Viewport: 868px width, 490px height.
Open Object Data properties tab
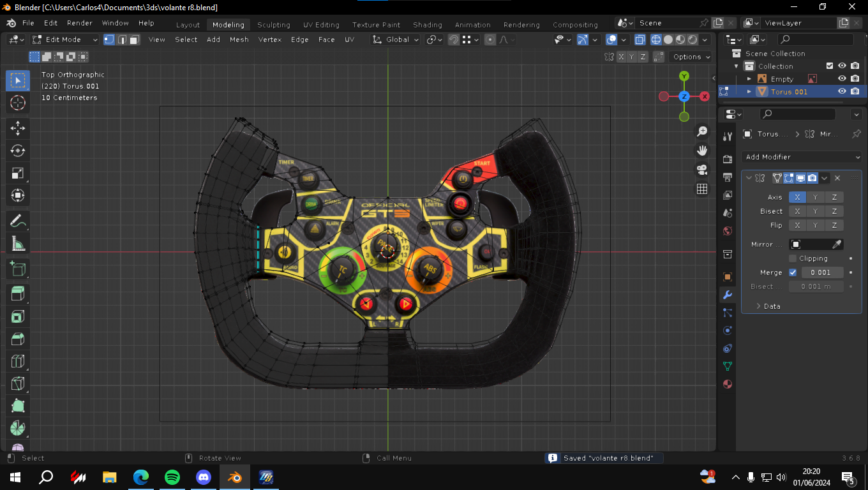point(727,366)
